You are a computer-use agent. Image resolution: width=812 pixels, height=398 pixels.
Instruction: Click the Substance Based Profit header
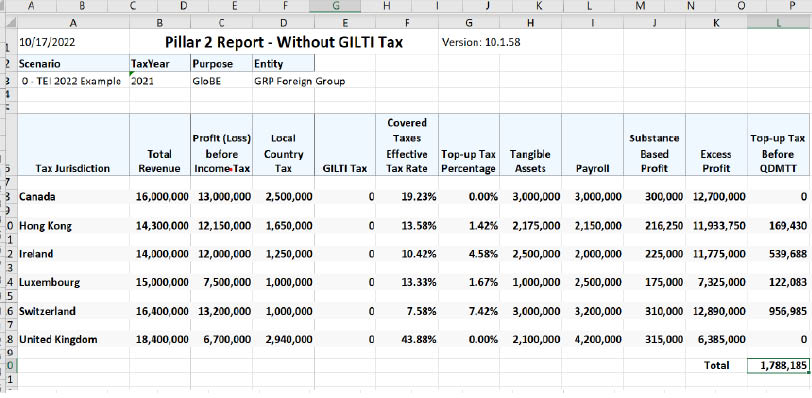(655, 145)
